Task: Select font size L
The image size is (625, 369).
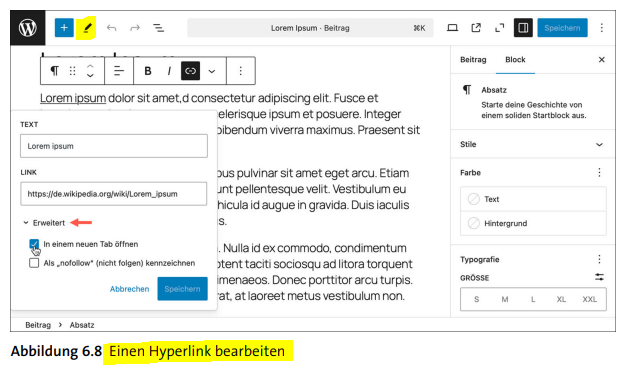Action: pos(533,299)
